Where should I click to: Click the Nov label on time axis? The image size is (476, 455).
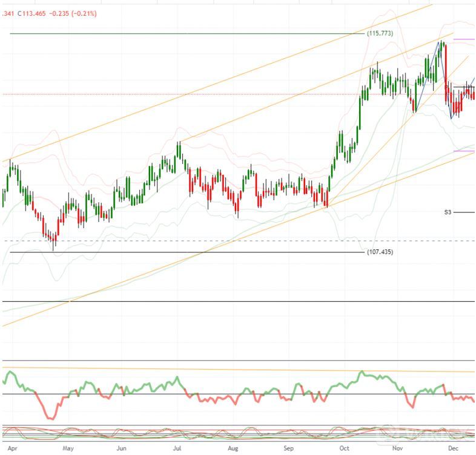pyautogui.click(x=398, y=449)
